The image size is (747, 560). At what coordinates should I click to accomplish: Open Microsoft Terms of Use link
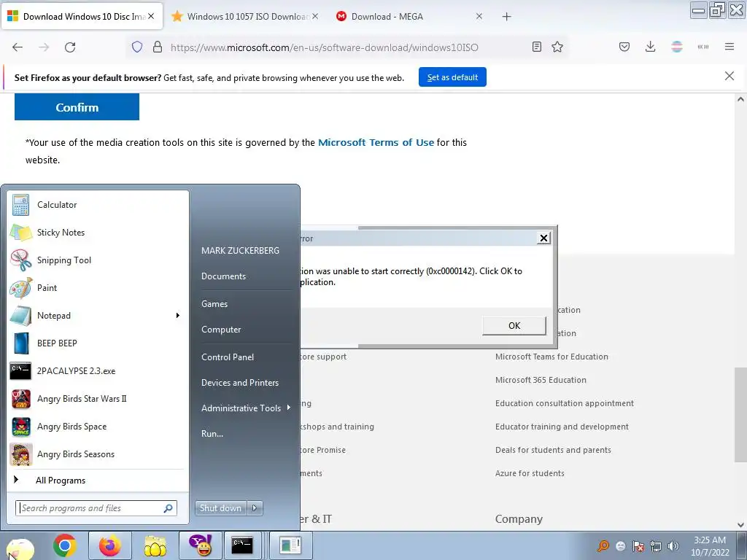376,142
